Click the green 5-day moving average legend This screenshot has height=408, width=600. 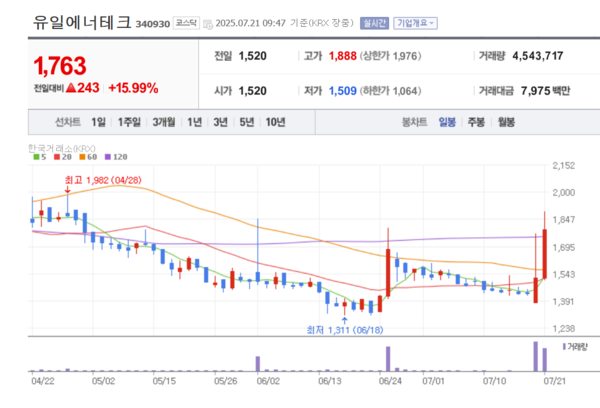[40, 157]
